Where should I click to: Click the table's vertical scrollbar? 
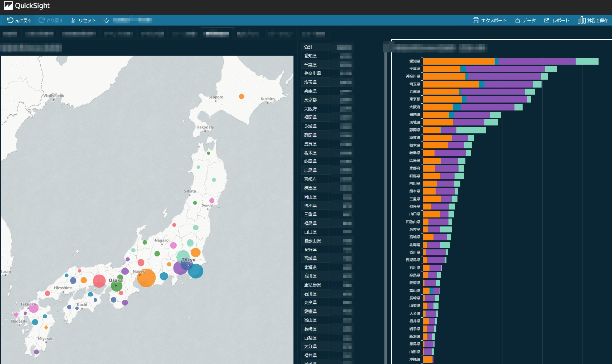click(386, 196)
